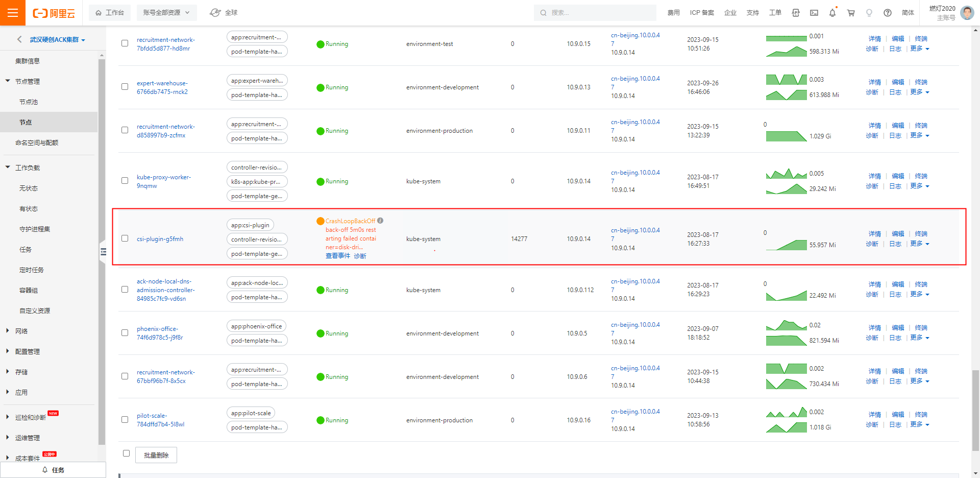This screenshot has height=478, width=980.
Task: Check the kube-proxy-worker-9nqmw row checkbox
Action: (x=125, y=181)
